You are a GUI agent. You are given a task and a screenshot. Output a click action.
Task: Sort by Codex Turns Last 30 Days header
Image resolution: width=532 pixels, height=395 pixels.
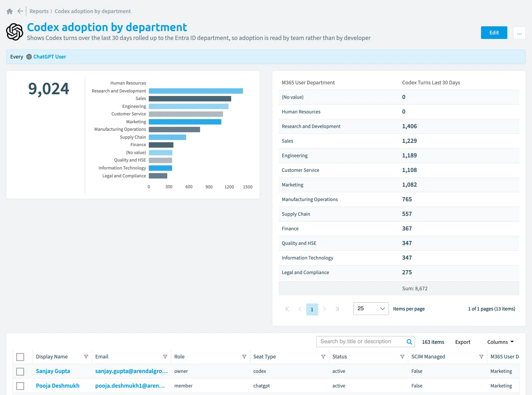[431, 83]
